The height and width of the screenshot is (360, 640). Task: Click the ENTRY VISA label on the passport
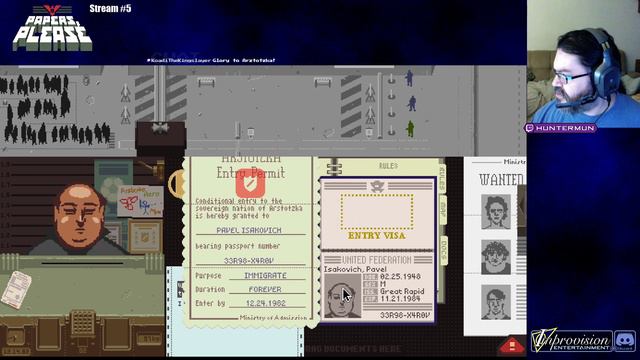[x=376, y=236]
